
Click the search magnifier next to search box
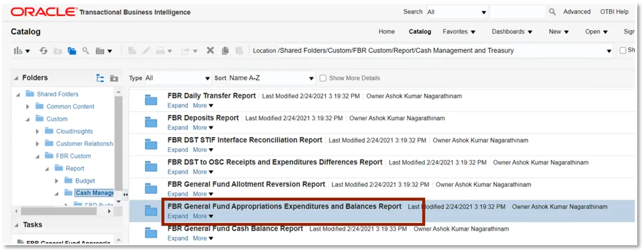(553, 12)
